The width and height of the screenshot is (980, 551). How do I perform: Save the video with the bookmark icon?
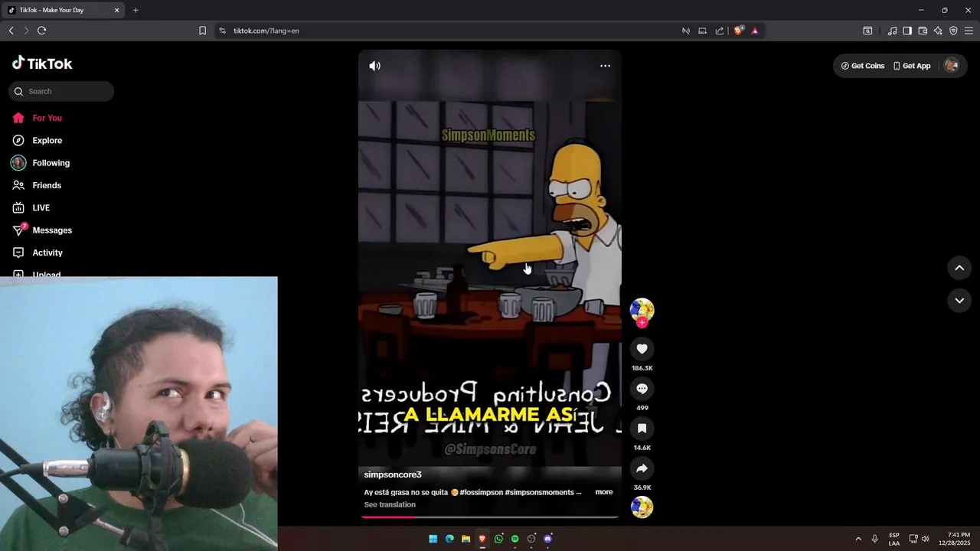(x=642, y=429)
